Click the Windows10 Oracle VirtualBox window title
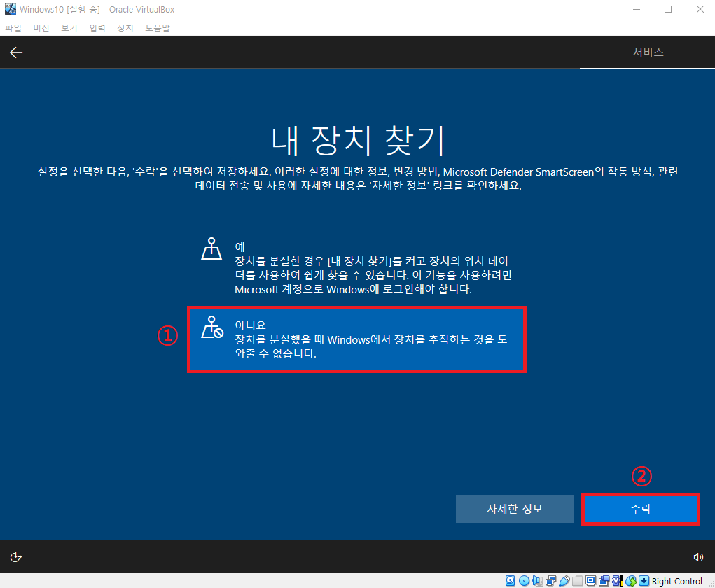This screenshot has width=715, height=588. click(x=97, y=10)
